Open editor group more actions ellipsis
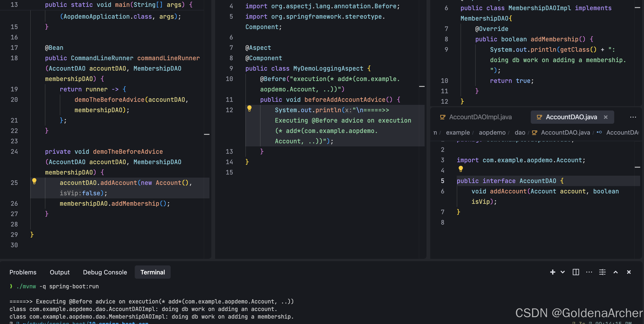This screenshot has width=644, height=324. [633, 117]
